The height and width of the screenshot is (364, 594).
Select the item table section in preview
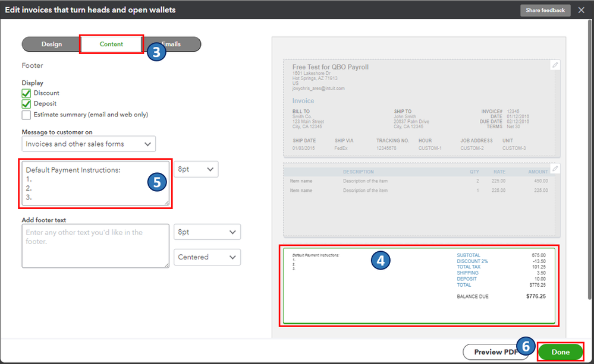[421, 200]
